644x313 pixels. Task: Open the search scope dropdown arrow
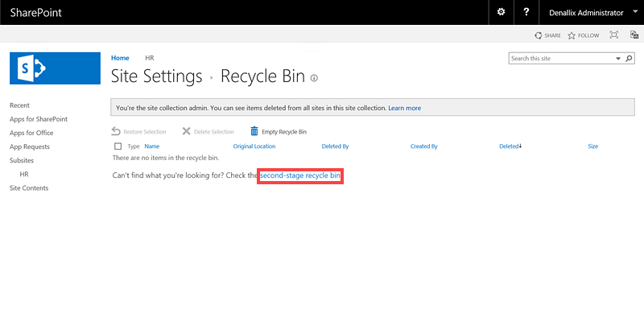point(618,59)
